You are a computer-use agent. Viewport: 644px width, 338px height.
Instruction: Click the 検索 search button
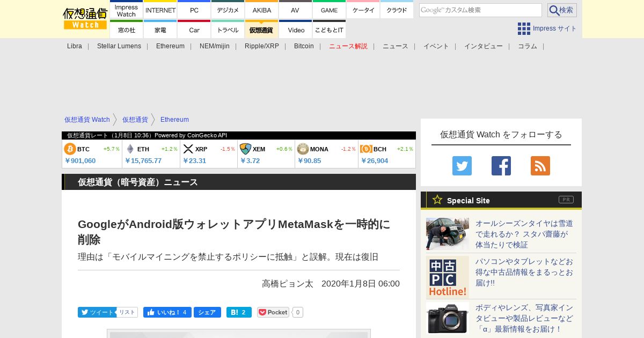pyautogui.click(x=562, y=10)
